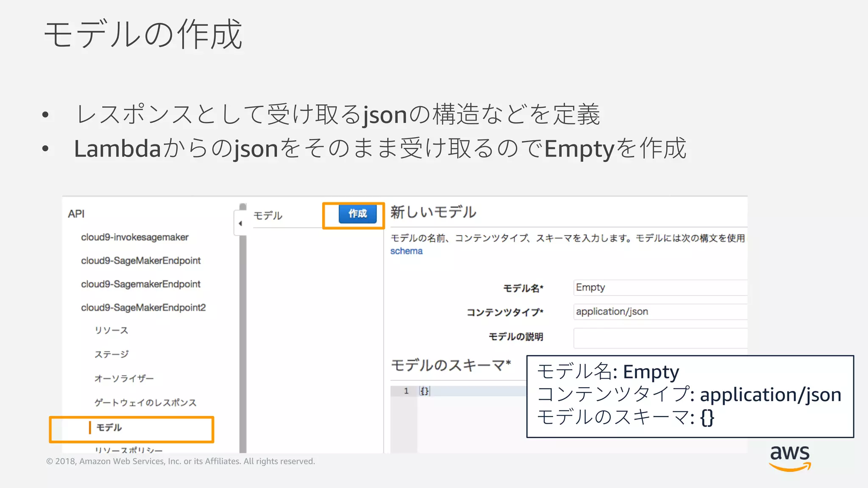868x488 pixels.
Task: Focus the モデル名 field containing Empty
Action: click(660, 288)
